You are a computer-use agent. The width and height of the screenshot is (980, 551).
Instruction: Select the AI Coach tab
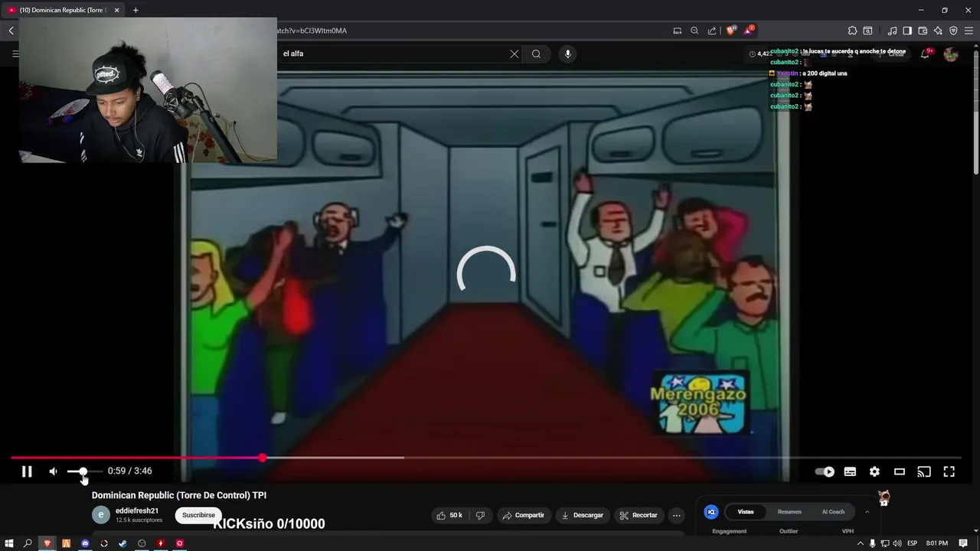(x=833, y=512)
